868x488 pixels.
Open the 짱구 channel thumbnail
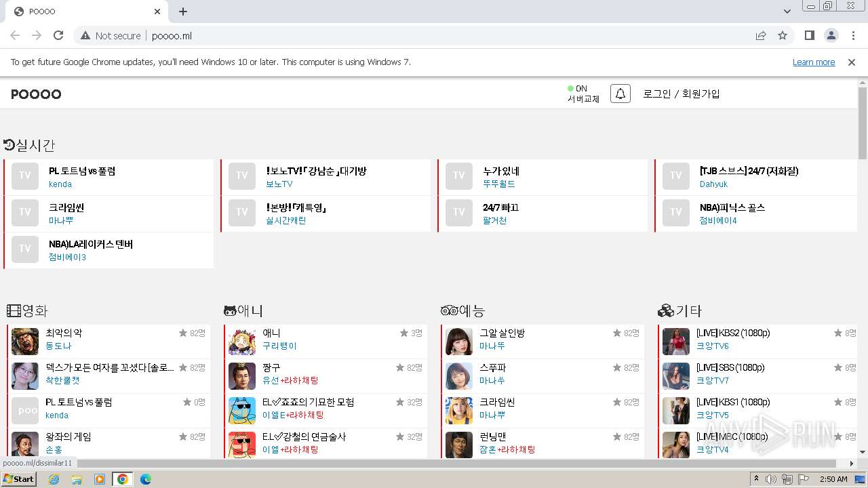[242, 376]
